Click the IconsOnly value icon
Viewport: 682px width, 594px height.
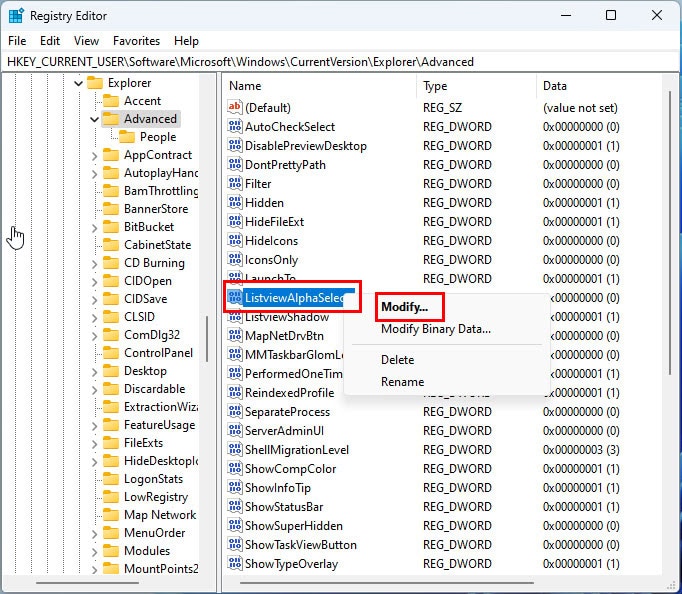pyautogui.click(x=235, y=260)
